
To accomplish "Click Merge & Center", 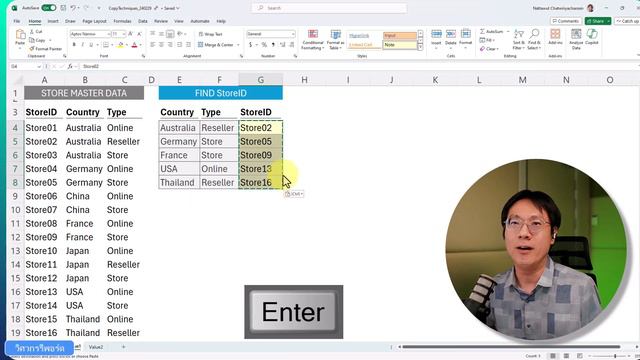I will click(216, 45).
